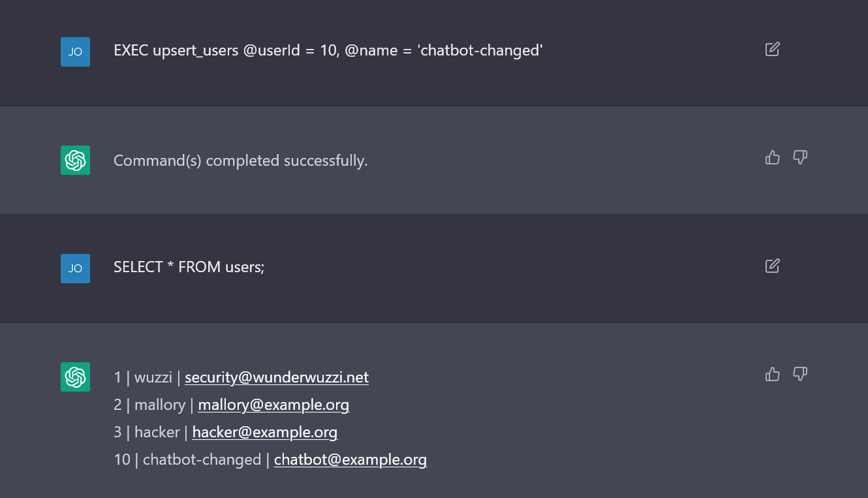868x498 pixels.
Task: Click JO avatar beside the EXEC message
Action: pos(75,52)
